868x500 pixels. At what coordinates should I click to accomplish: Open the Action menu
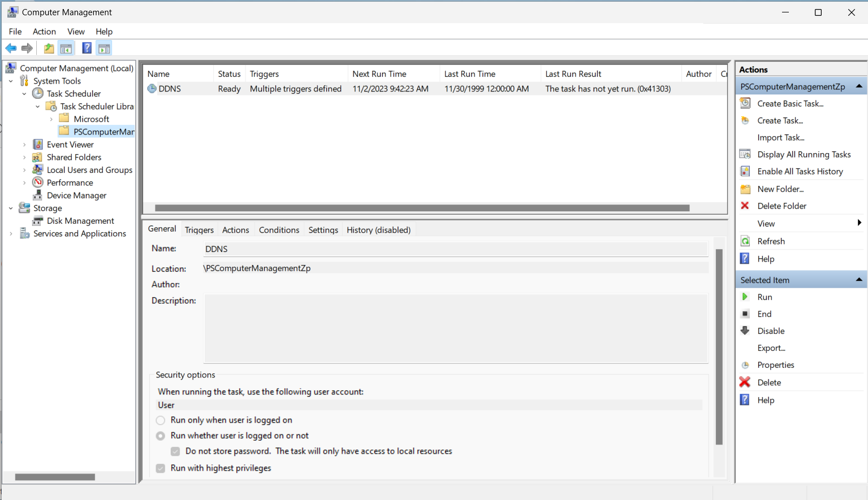click(x=44, y=32)
